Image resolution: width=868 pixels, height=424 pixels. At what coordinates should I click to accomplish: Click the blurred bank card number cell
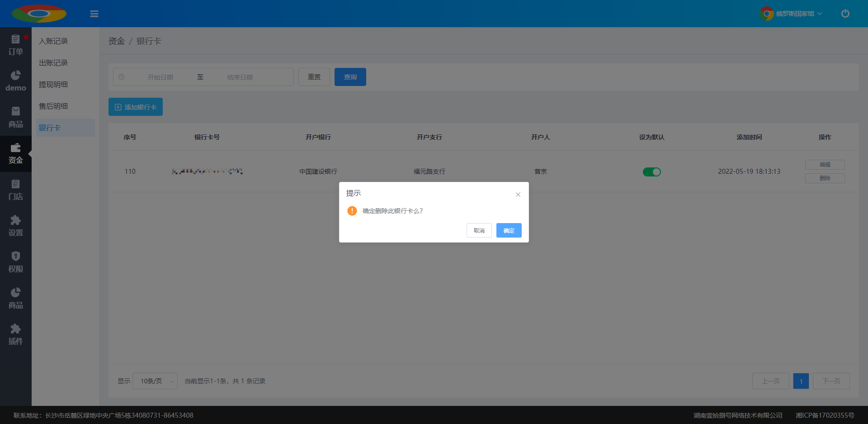pos(207,172)
